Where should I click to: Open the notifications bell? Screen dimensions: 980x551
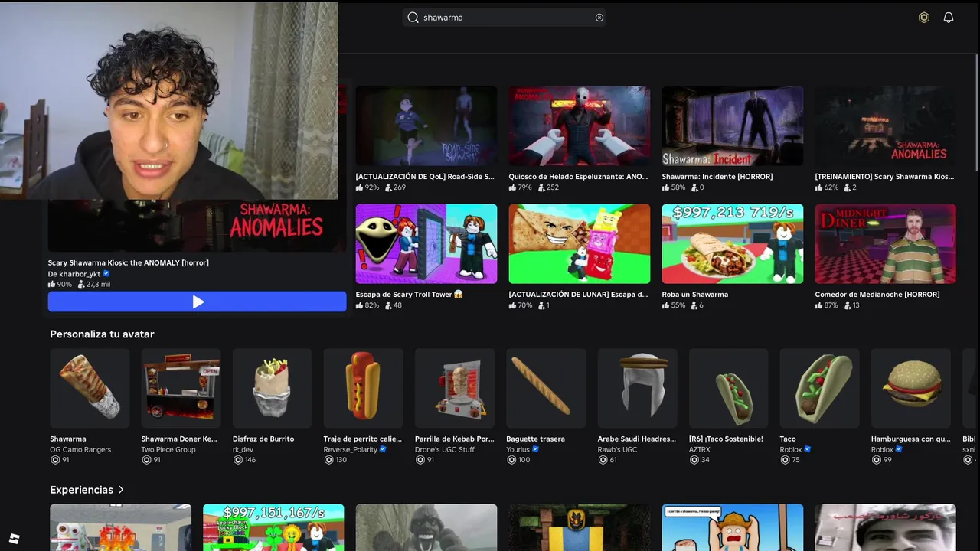point(949,18)
